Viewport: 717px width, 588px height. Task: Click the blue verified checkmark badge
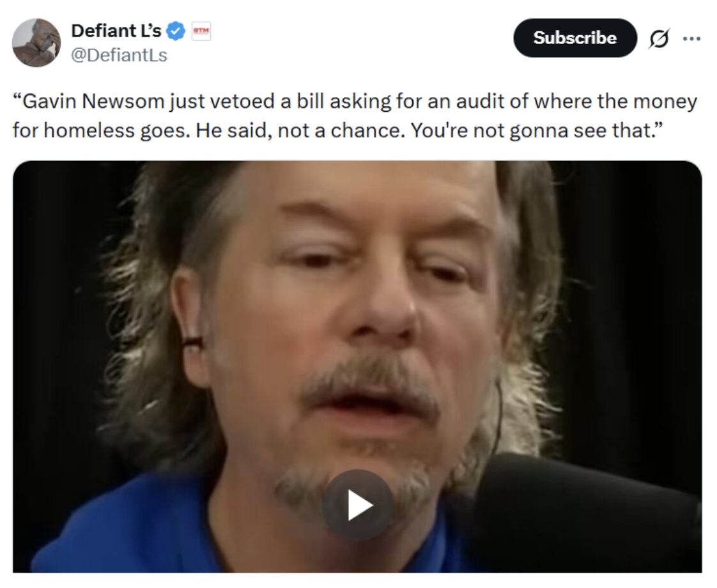(176, 31)
